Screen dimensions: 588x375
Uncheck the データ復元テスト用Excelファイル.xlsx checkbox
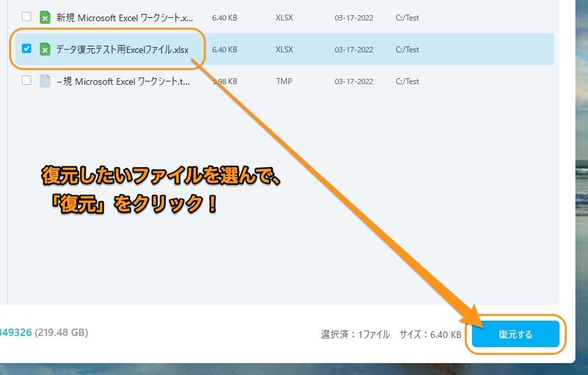[27, 48]
